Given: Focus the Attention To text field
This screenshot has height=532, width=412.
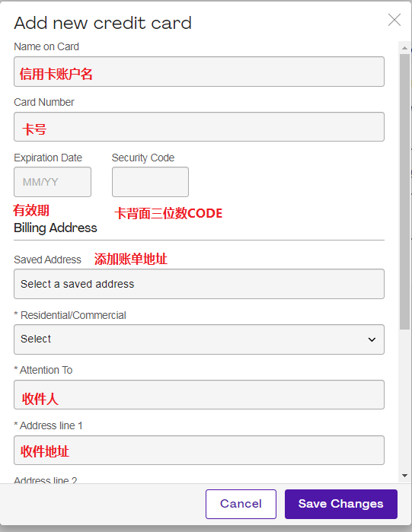Looking at the screenshot, I should [199, 394].
